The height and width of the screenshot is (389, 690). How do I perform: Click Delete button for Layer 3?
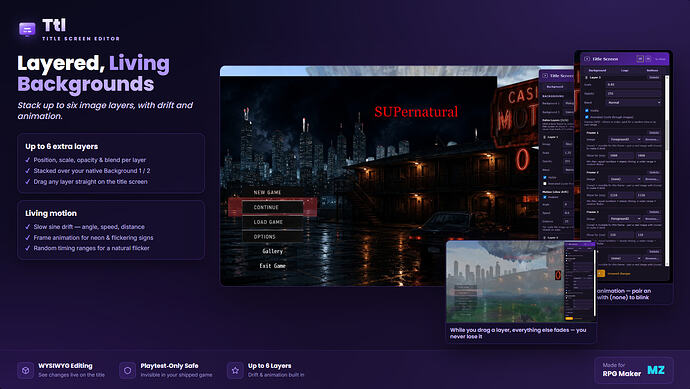coord(654,77)
